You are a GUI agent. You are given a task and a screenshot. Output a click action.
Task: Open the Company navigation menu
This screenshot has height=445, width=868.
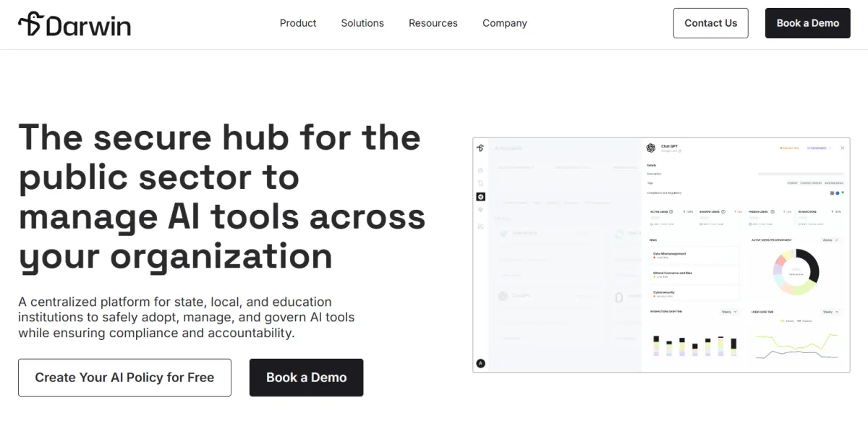click(504, 23)
